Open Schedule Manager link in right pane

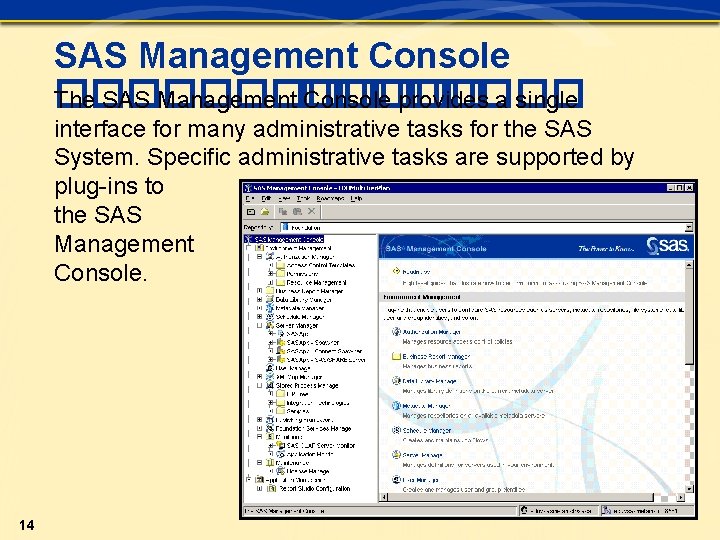click(x=427, y=430)
